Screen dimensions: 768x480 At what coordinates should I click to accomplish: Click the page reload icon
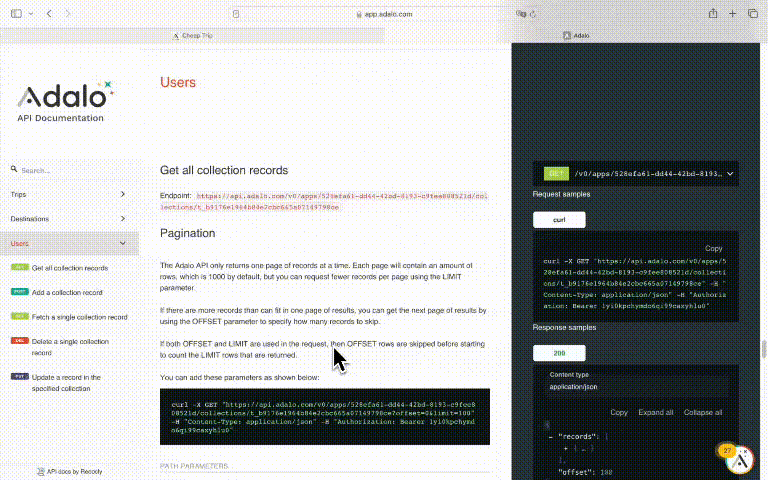[x=534, y=14]
